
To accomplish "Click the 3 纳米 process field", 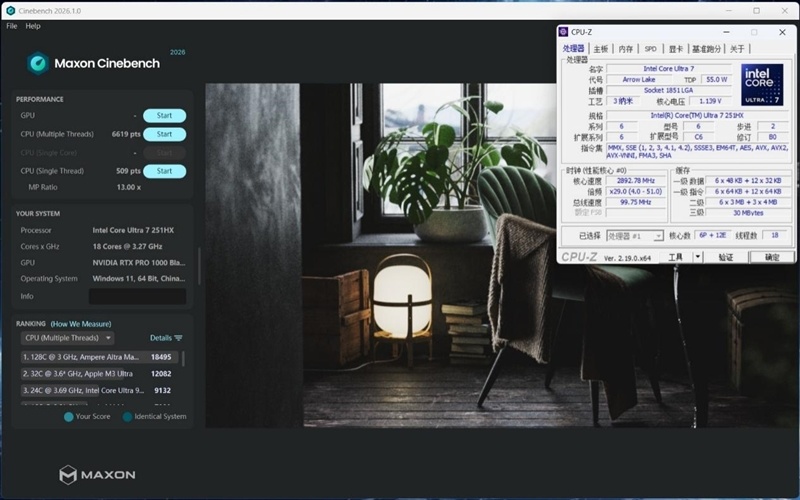I will [x=622, y=101].
